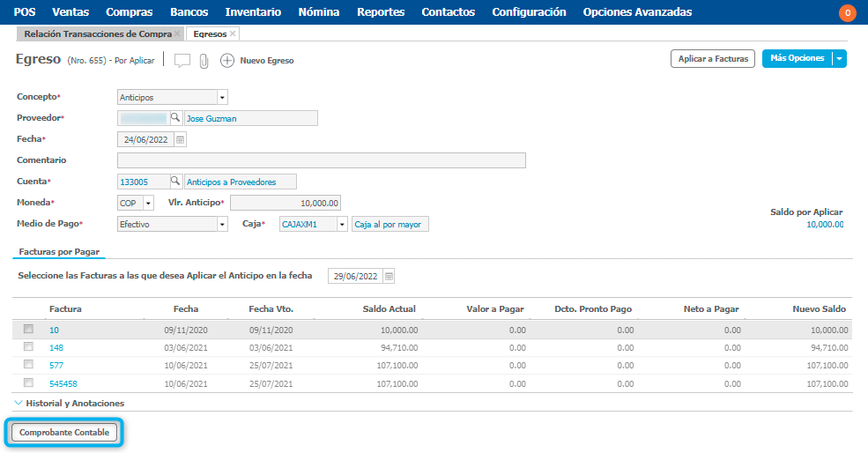Image resolution: width=868 pixels, height=453 pixels.
Task: Click the paperclip attachment icon
Action: [204, 61]
